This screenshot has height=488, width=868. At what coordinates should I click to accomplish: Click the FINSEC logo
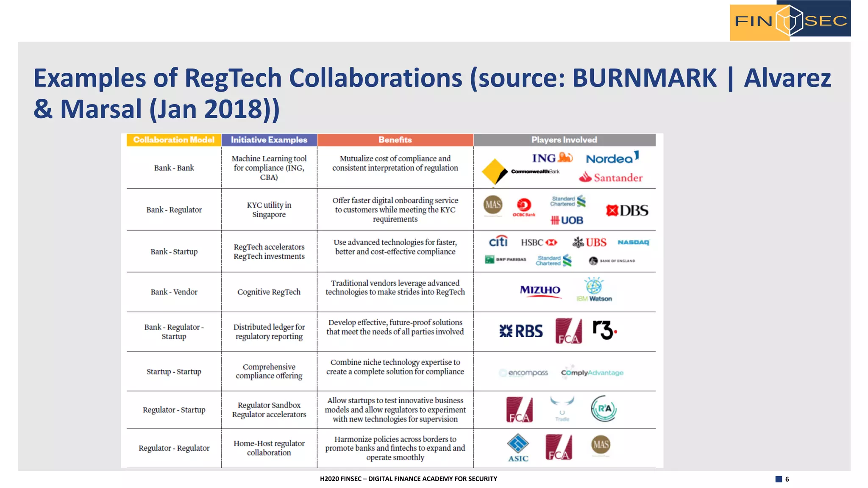[790, 20]
